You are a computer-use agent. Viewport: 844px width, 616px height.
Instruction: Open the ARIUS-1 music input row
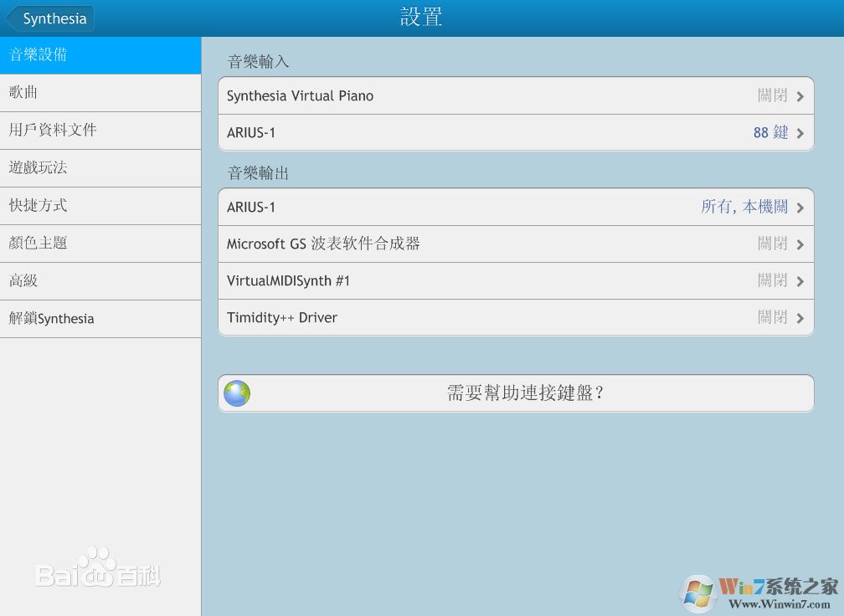point(516,132)
